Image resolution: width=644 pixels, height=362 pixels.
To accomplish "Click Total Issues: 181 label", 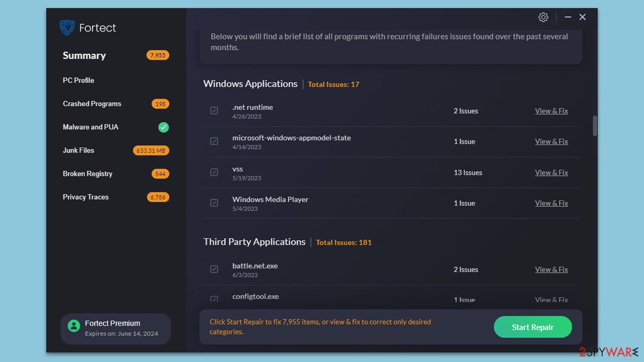I will pos(344,242).
